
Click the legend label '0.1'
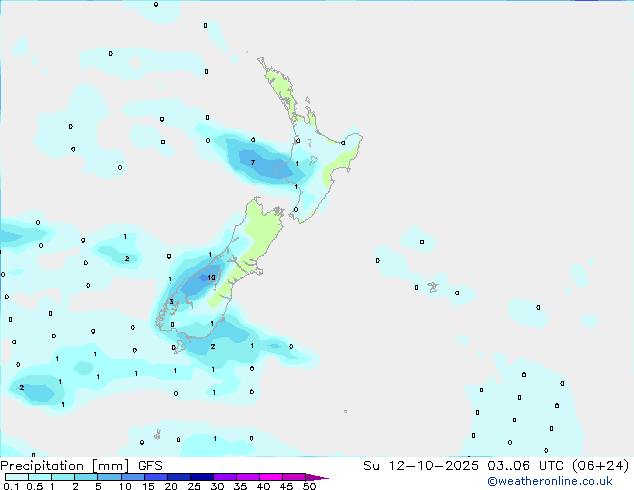click(x=11, y=486)
